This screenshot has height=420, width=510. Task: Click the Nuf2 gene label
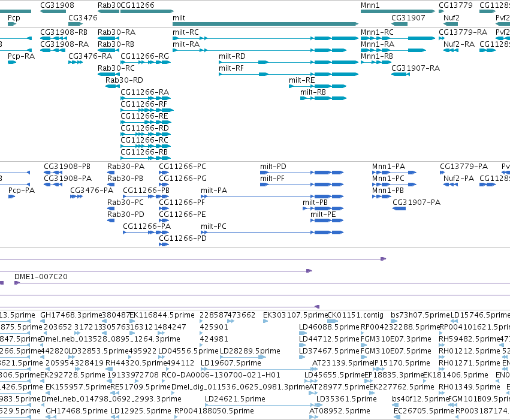[x=451, y=18]
